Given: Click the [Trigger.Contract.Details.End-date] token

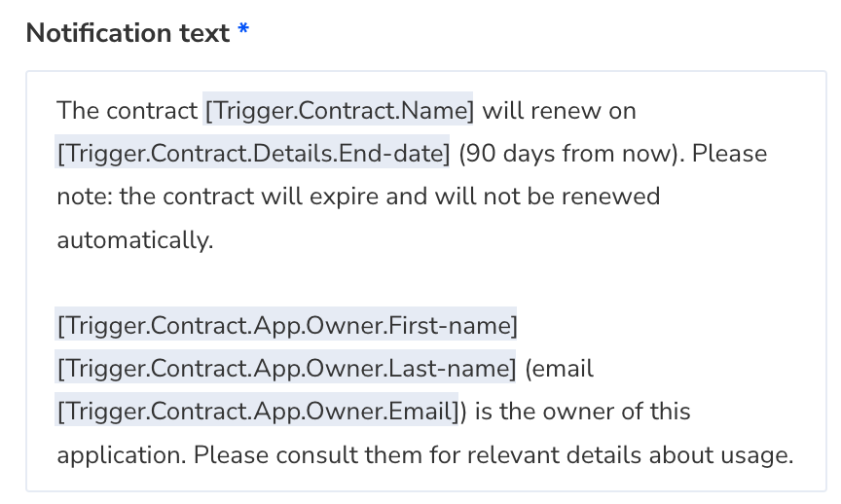Looking at the screenshot, I should [x=252, y=154].
